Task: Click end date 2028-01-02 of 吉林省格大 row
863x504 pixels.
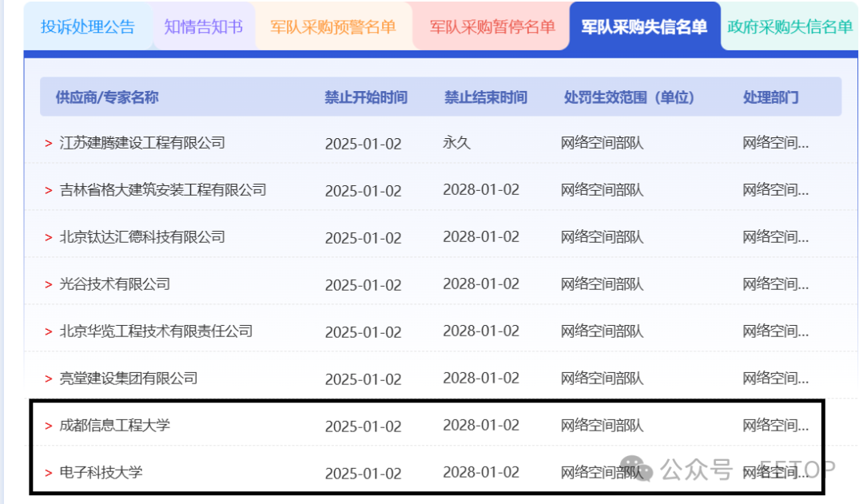Action: (481, 190)
